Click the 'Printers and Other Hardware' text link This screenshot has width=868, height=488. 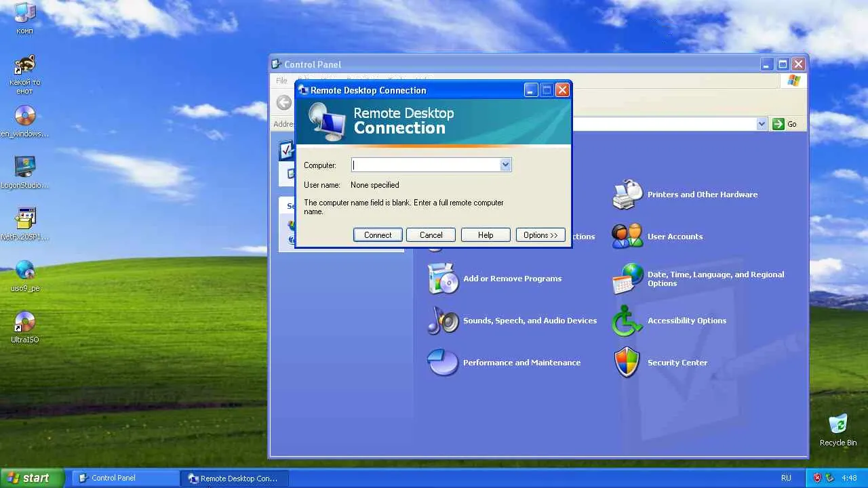703,195
